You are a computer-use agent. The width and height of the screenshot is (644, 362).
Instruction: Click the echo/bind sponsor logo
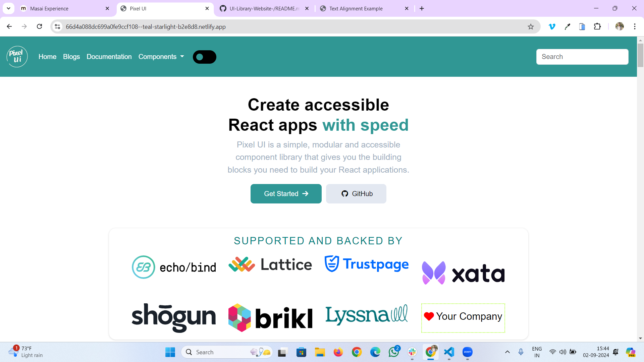tap(174, 267)
